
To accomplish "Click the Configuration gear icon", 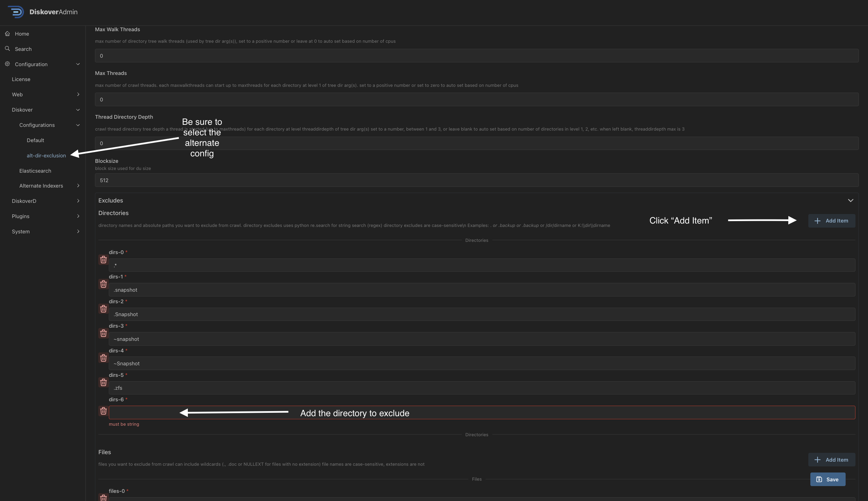I will pyautogui.click(x=7, y=64).
